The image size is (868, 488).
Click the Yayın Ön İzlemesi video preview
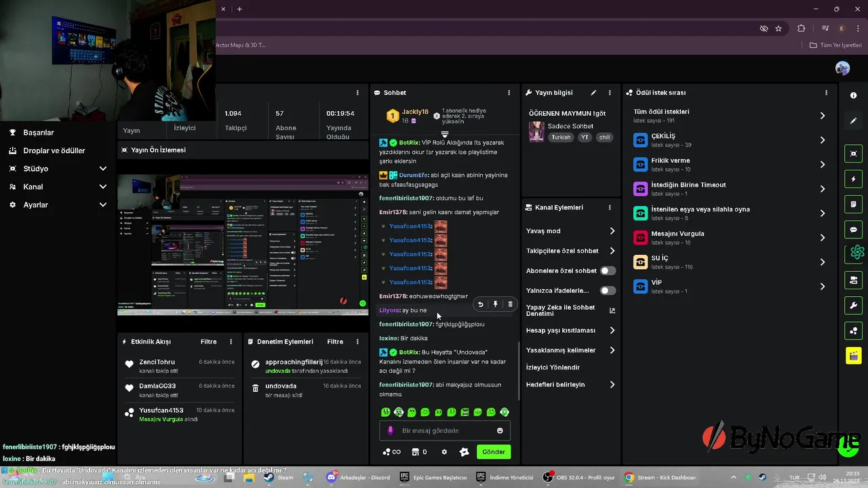[243, 245]
